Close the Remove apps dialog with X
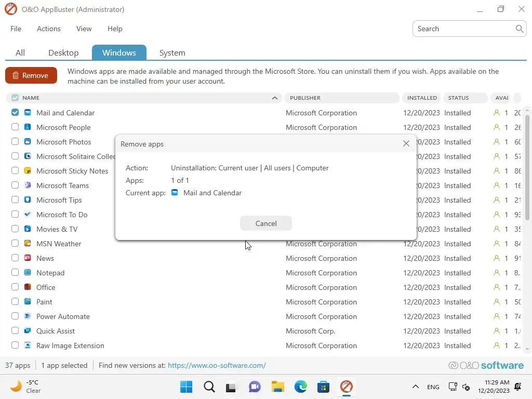Viewport: 532px width, 399px height. point(406,143)
